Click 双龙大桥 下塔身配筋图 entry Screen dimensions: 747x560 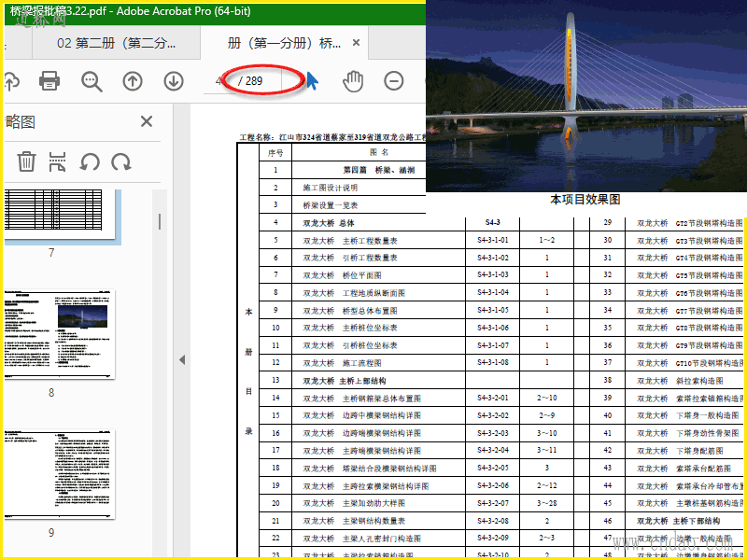[681, 451]
